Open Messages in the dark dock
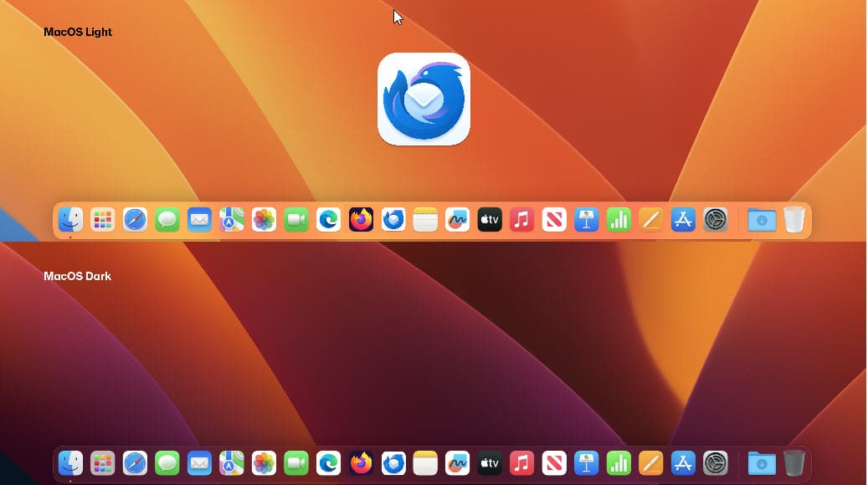This screenshot has height=485, width=868. click(x=167, y=463)
